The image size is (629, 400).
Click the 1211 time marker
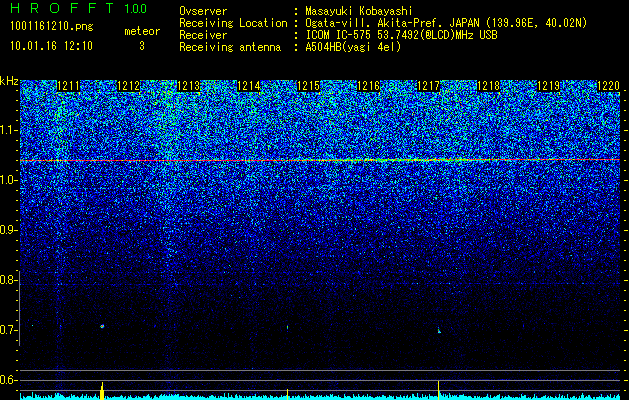69,86
